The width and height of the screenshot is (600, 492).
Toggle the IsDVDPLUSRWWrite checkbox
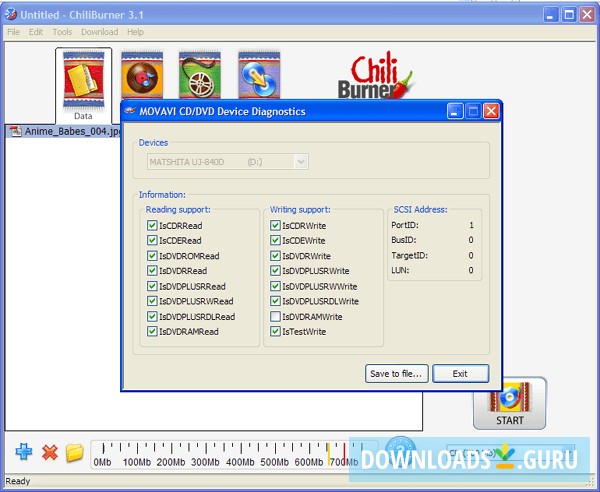coord(275,286)
